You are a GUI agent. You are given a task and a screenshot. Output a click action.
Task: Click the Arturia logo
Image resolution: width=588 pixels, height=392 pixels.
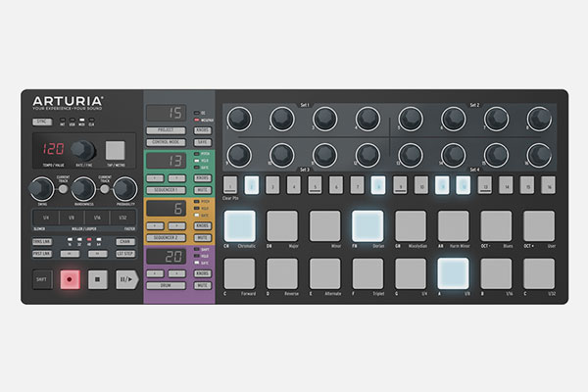[x=68, y=103]
